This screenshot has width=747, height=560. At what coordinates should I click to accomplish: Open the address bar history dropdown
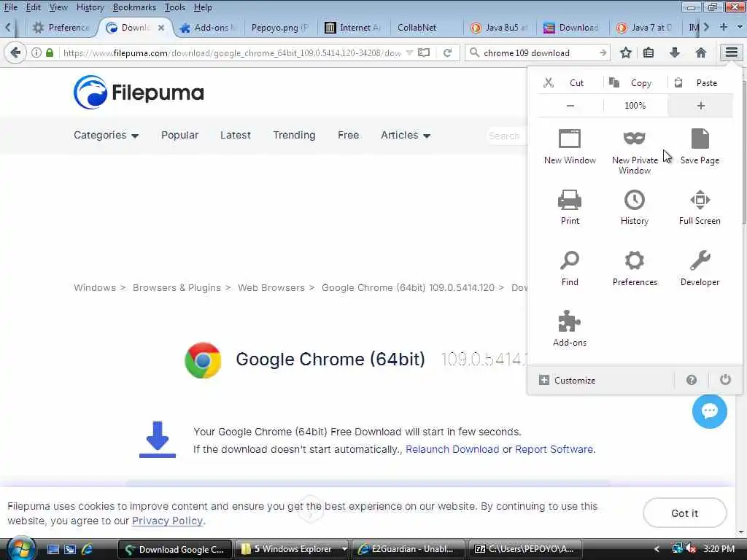point(409,52)
